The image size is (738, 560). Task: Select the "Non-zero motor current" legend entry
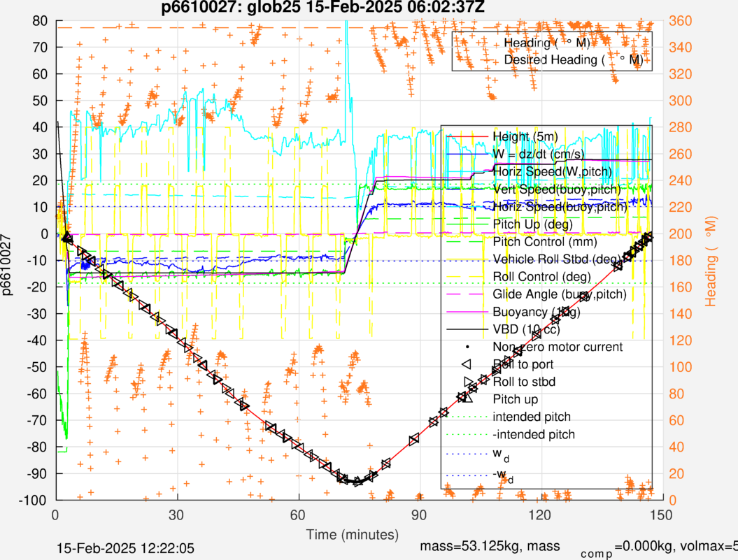(558, 347)
